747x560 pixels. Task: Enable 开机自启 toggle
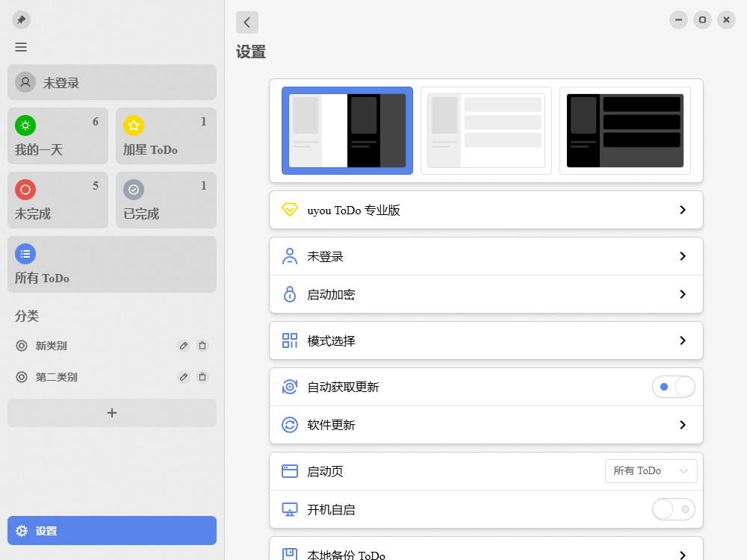click(673, 509)
